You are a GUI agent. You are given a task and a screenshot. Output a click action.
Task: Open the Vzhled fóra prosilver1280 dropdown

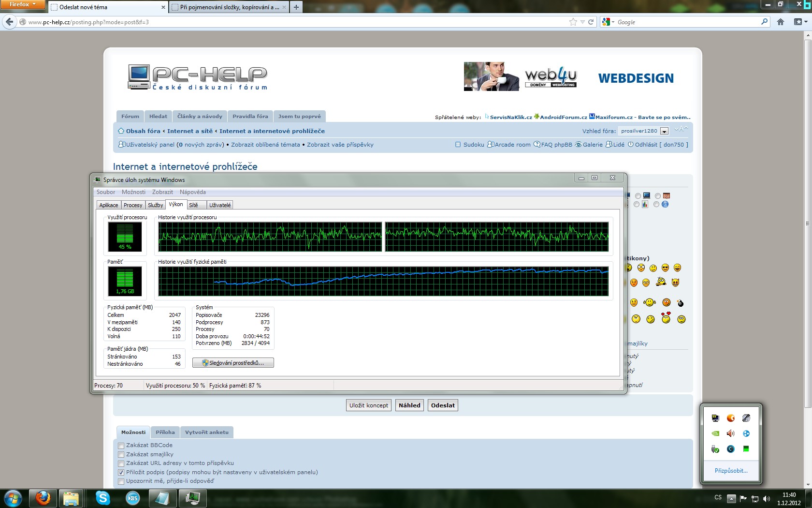664,131
